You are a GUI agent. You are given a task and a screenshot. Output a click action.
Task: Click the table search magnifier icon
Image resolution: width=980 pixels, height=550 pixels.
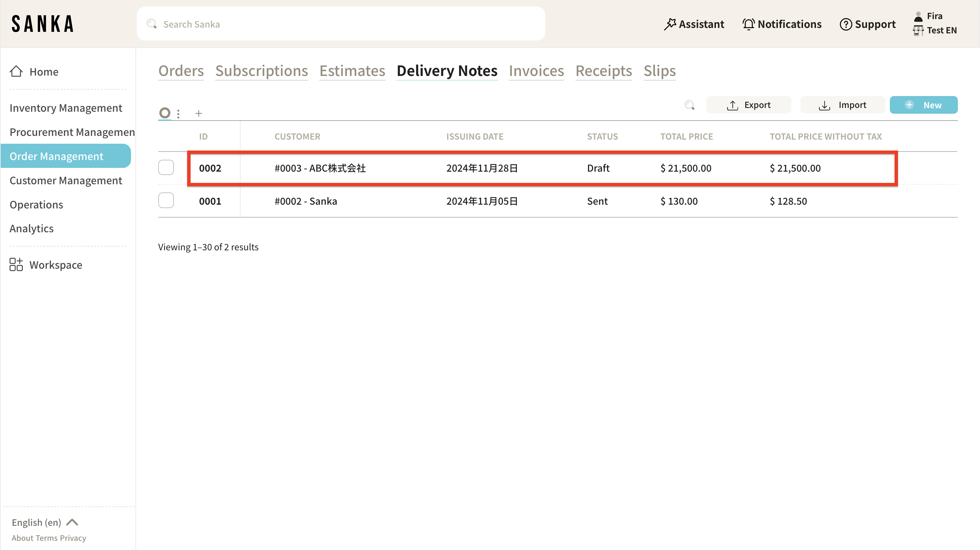coord(689,105)
